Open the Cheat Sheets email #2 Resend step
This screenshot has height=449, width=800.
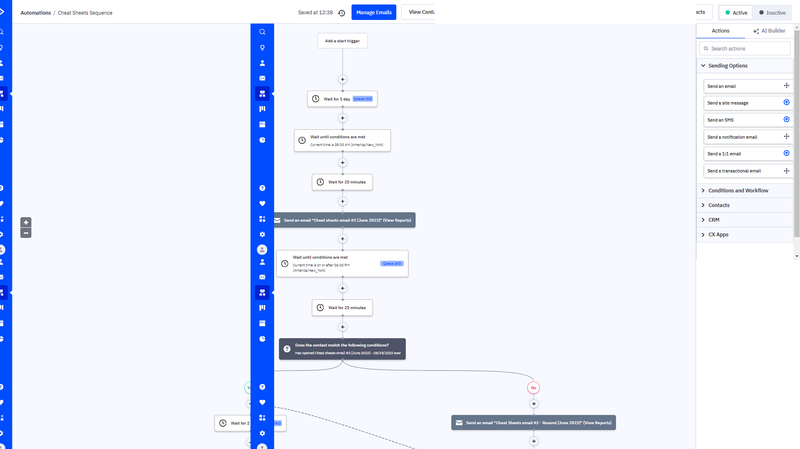click(534, 422)
